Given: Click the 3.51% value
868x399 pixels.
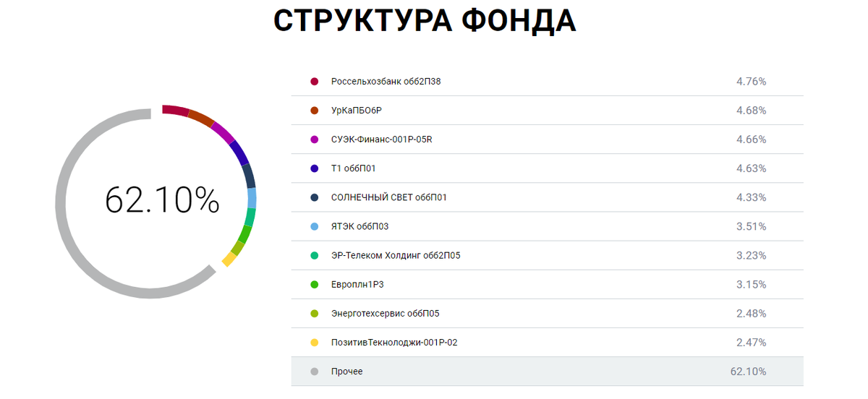Looking at the screenshot, I should (x=751, y=226).
